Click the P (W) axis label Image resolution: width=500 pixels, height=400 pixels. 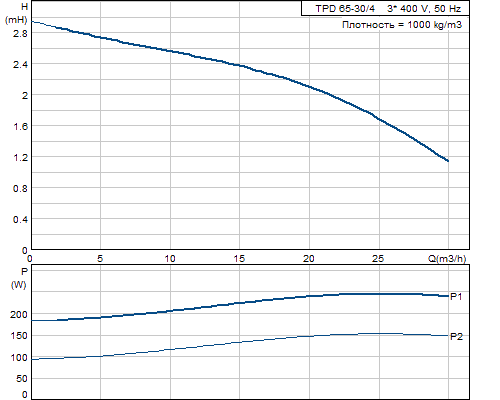click(x=19, y=278)
